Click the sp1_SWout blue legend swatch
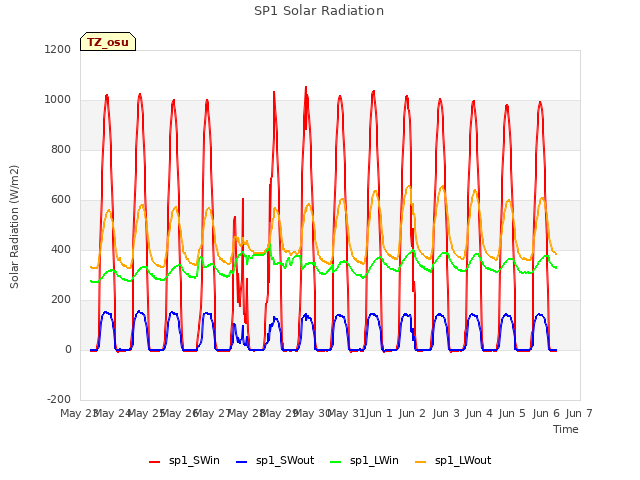 point(242,462)
